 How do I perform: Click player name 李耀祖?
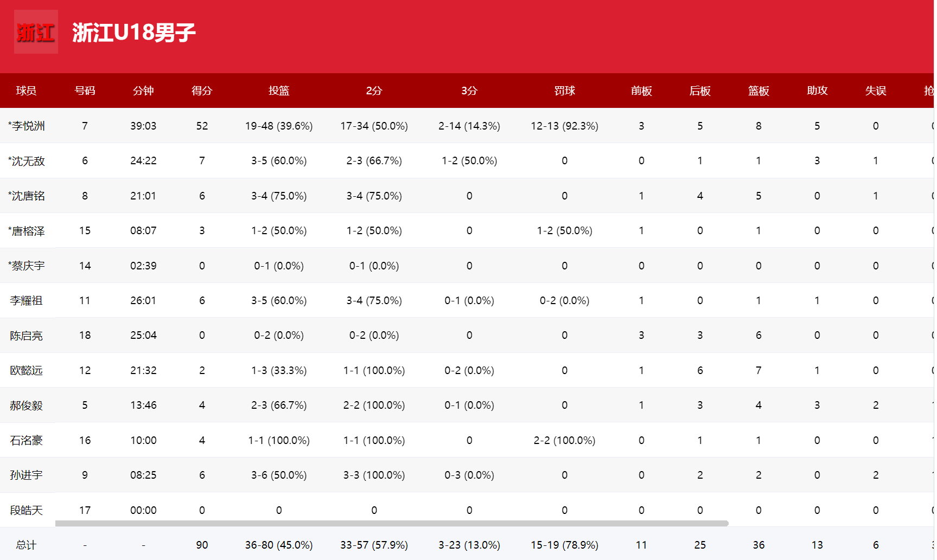(x=26, y=300)
